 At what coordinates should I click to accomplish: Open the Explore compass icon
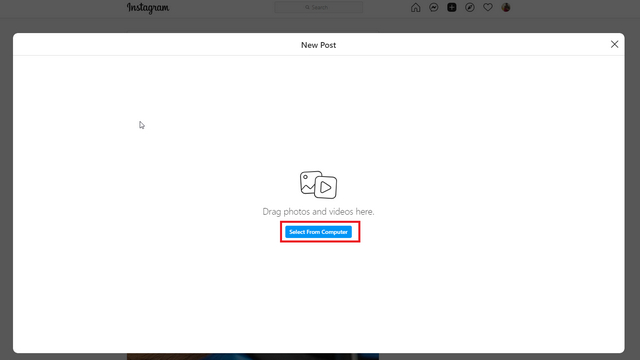(470, 7)
